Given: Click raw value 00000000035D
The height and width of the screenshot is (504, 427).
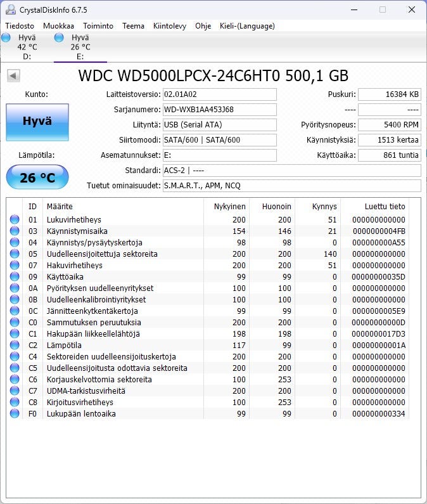Looking at the screenshot, I should (378, 277).
